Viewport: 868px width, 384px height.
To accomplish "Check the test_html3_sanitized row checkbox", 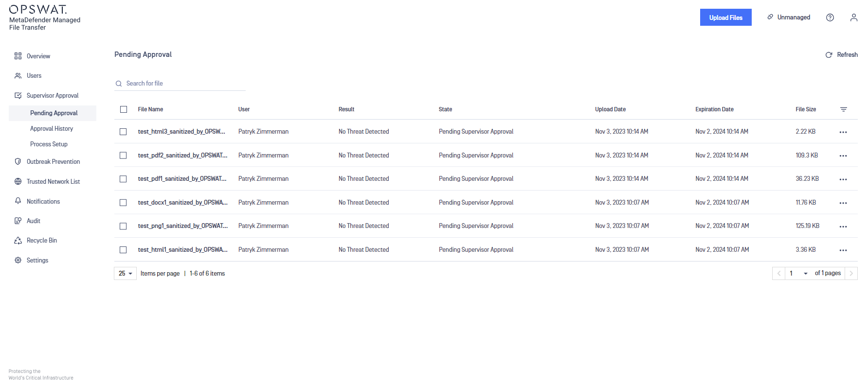I will 123,132.
